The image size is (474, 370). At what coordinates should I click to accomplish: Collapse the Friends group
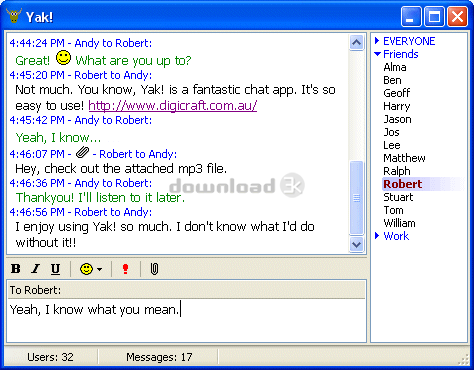coord(377,54)
